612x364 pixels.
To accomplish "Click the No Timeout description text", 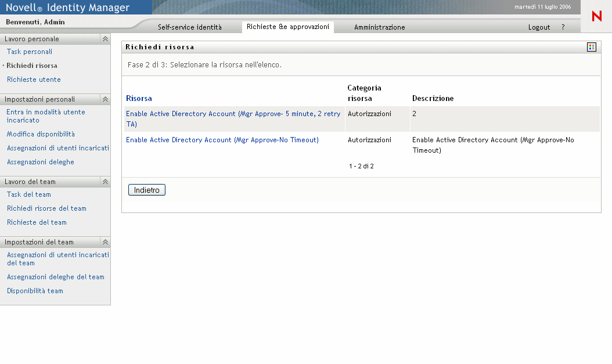I will click(493, 145).
